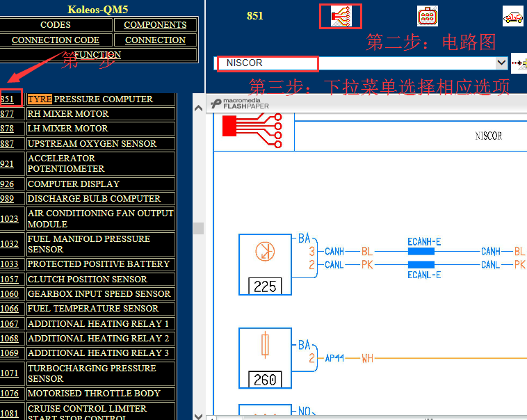The image size is (527, 420).
Task: Select ACCELERATOR POTENTIOMETER text
Action: click(66, 163)
